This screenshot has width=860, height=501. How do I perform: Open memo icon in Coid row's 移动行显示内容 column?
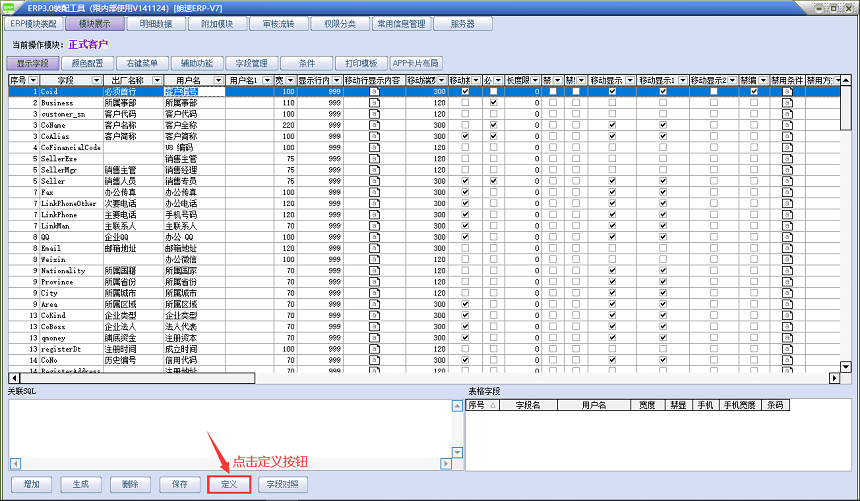click(374, 91)
